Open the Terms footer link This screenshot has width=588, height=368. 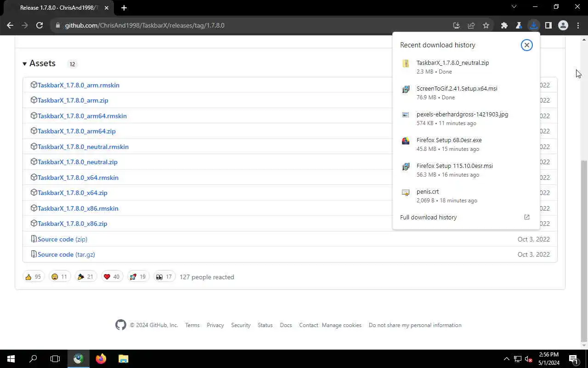[192, 325]
